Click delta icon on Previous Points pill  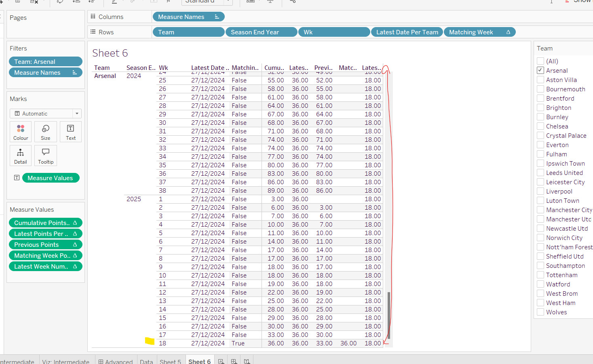[75, 244]
